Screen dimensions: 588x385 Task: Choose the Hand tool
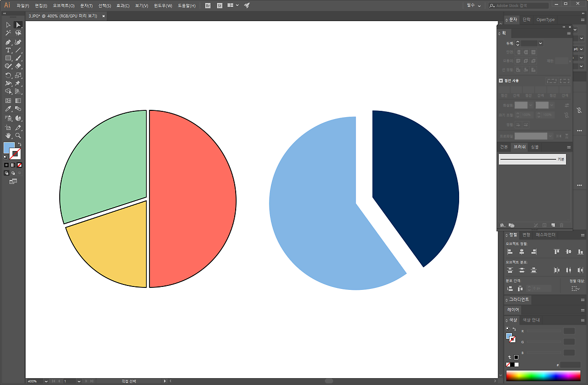8,135
